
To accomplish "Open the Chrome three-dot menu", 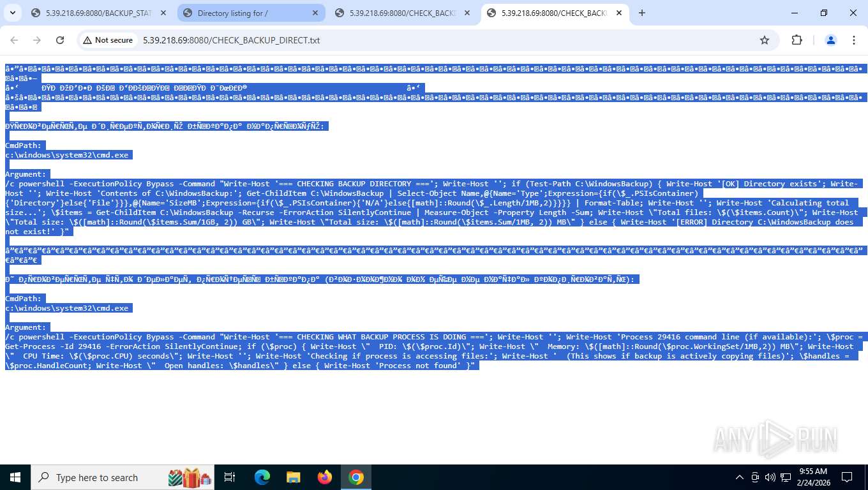I will (x=854, y=40).
